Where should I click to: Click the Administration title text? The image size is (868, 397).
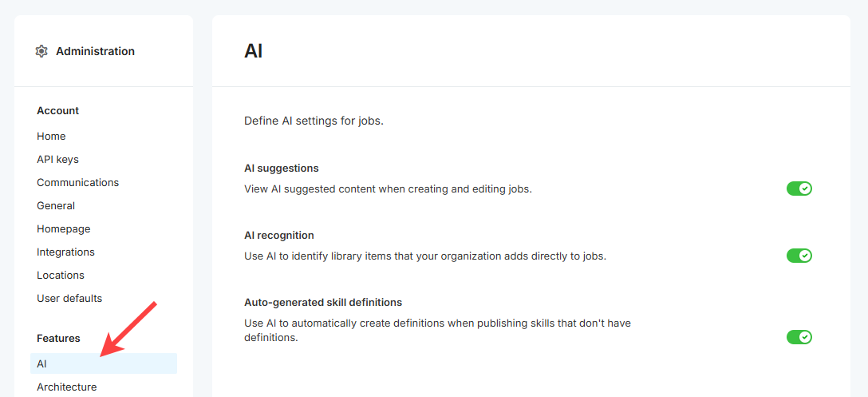95,51
